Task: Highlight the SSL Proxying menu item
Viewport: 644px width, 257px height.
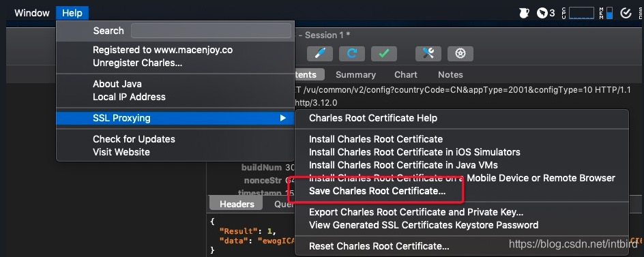Action: point(175,118)
